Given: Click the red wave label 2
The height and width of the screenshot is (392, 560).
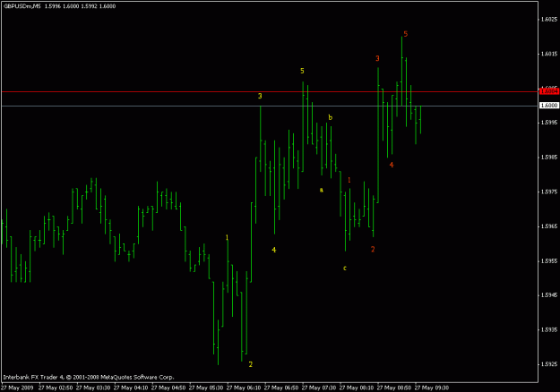Looking at the screenshot, I should pos(373,250).
